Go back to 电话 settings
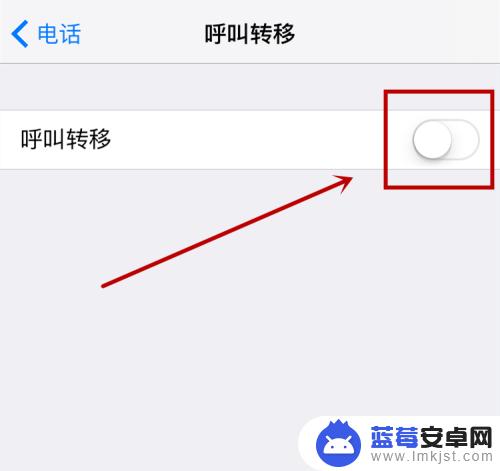Screen dimensions: 500x471 (x=46, y=34)
